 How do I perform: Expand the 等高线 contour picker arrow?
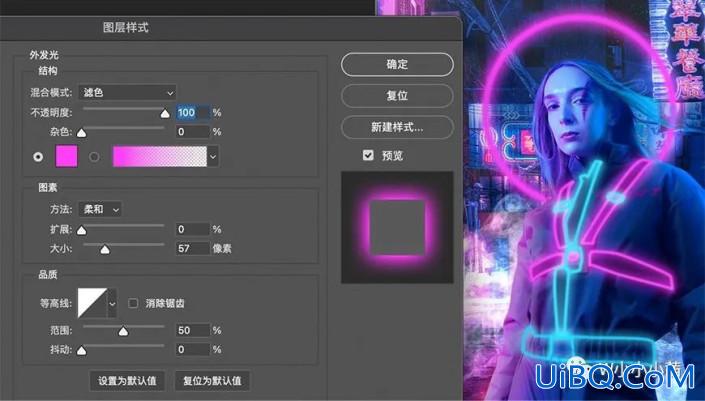click(112, 303)
